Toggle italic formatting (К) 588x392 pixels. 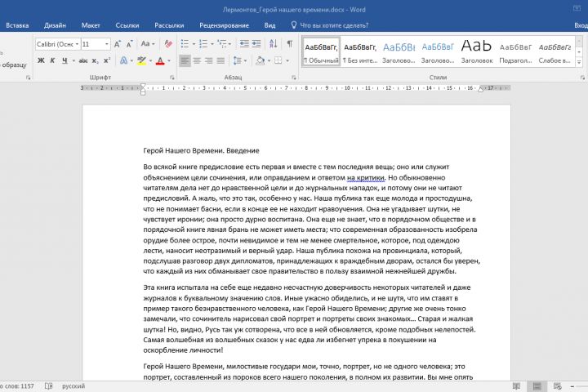pyautogui.click(x=52, y=60)
